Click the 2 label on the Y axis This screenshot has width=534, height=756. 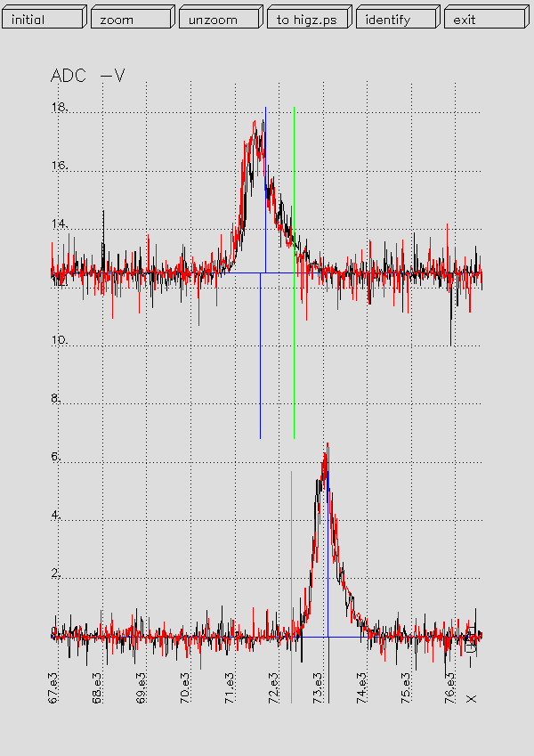pos(55,574)
